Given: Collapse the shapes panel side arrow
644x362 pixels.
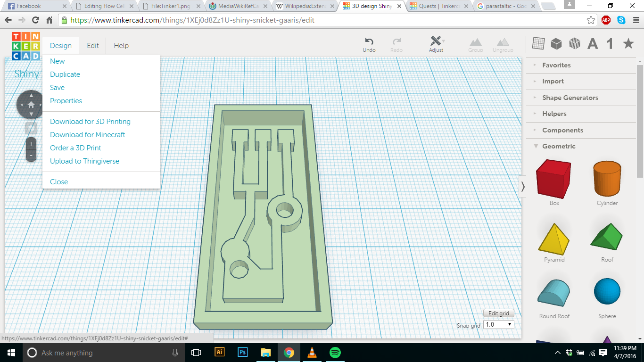Looking at the screenshot, I should coord(522,186).
